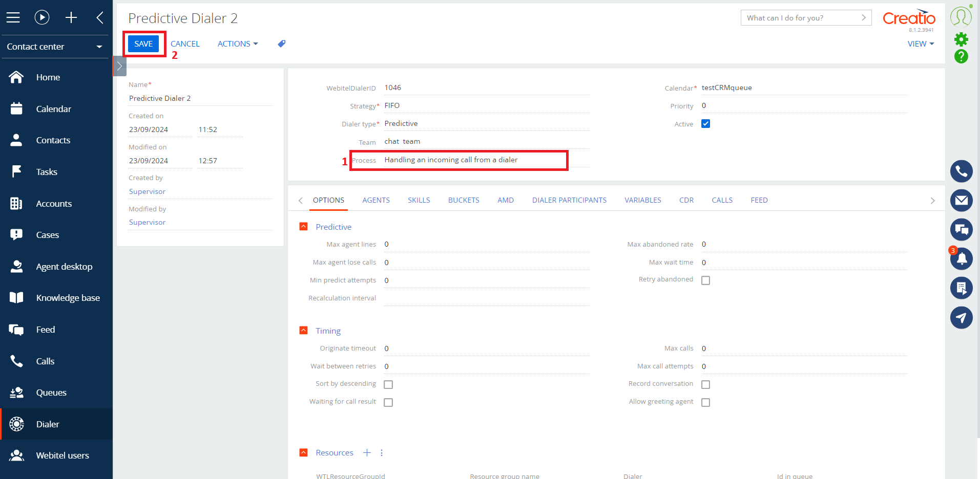Click the Save button
Viewport: 980px width, 479px height.
coord(143,44)
